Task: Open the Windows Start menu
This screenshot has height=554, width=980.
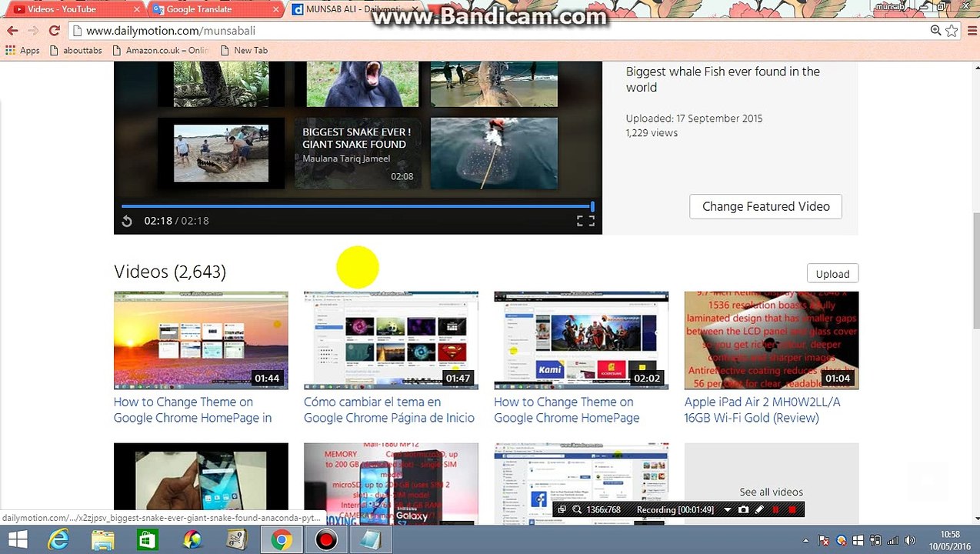Action: click(x=17, y=540)
